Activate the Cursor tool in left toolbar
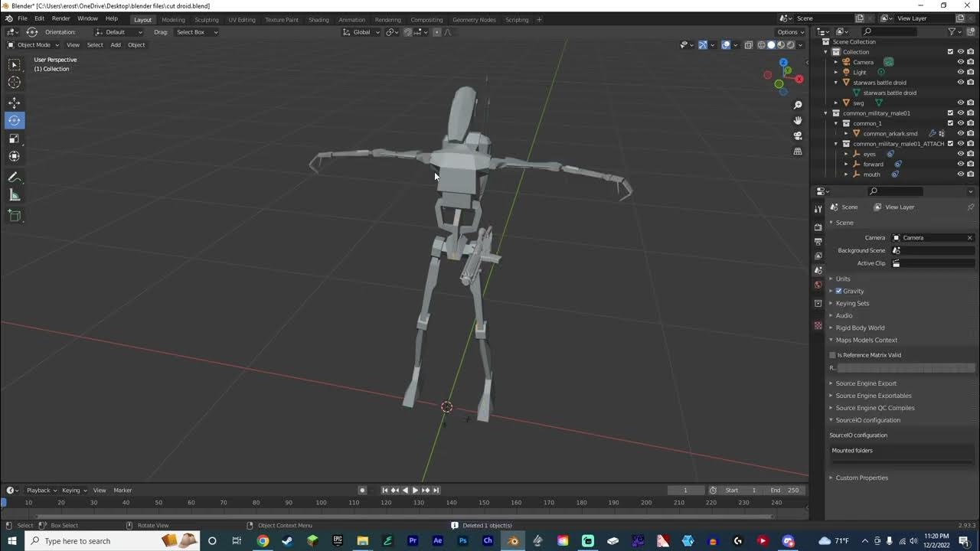Viewport: 980px width, 551px height. (x=15, y=82)
